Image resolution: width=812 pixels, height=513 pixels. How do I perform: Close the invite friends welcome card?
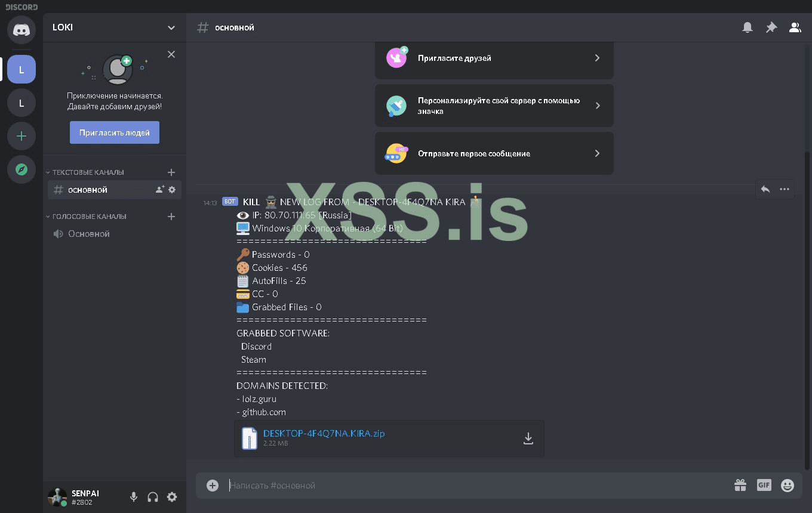171,54
